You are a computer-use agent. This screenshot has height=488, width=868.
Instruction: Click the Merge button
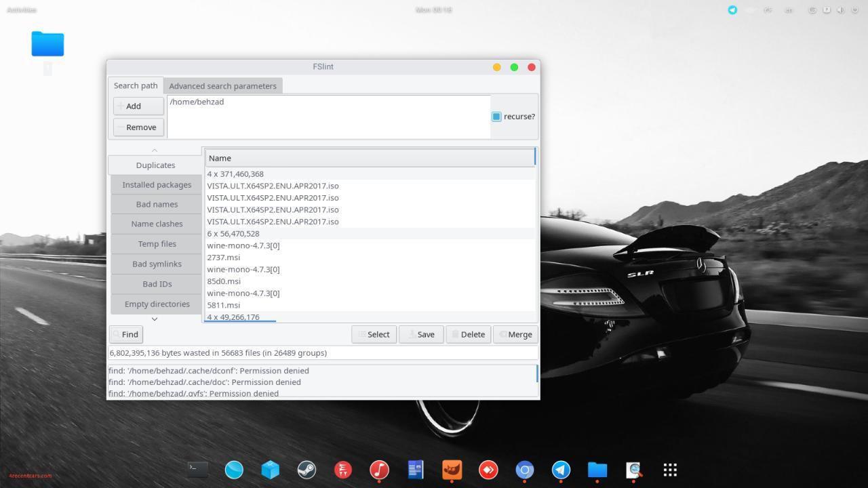pos(515,334)
